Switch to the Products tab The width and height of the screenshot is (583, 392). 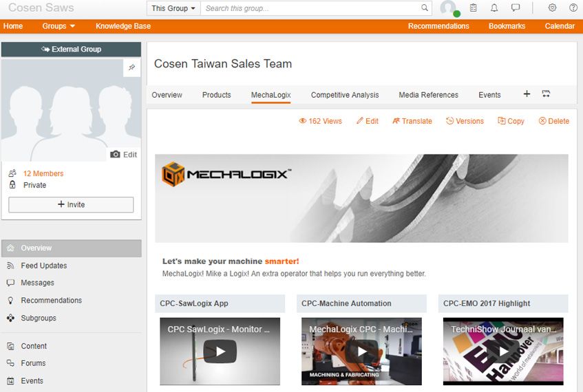pyautogui.click(x=216, y=95)
